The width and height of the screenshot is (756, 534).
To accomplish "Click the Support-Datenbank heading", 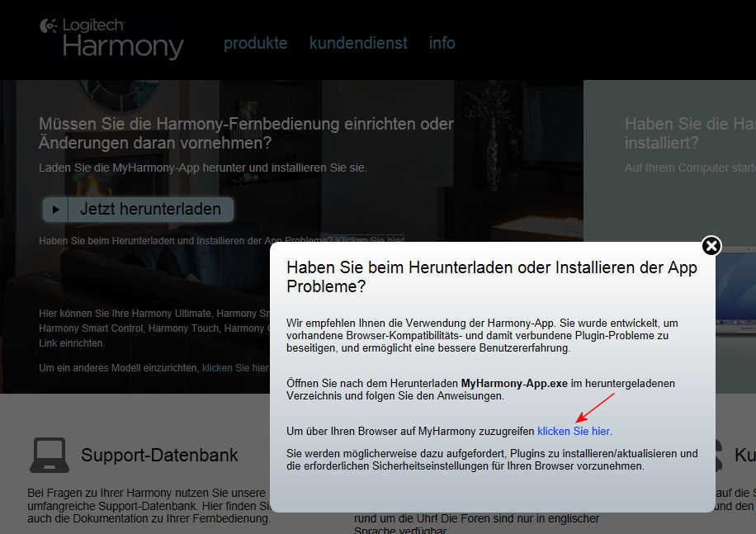I will [x=159, y=455].
